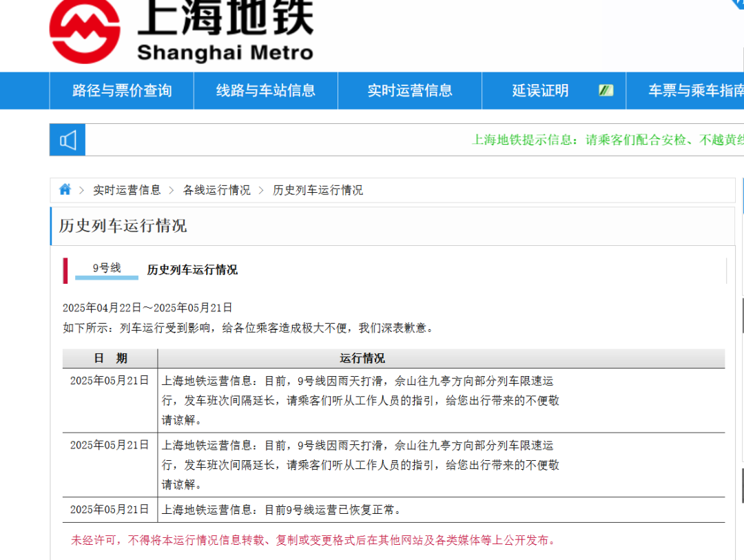Click the Shanghai Metro red logo
Viewport: 744px width, 560px height.
click(85, 31)
